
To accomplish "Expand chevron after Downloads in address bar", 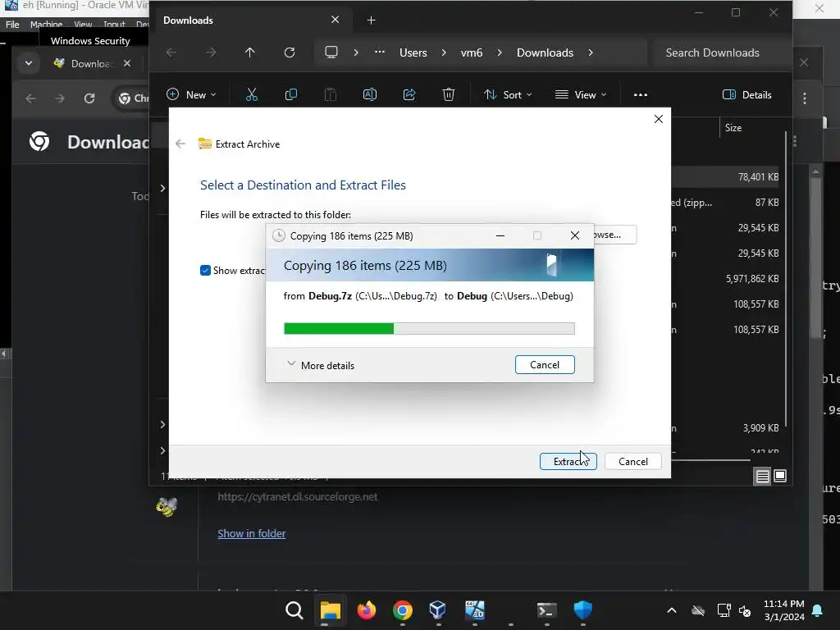I will (x=591, y=52).
